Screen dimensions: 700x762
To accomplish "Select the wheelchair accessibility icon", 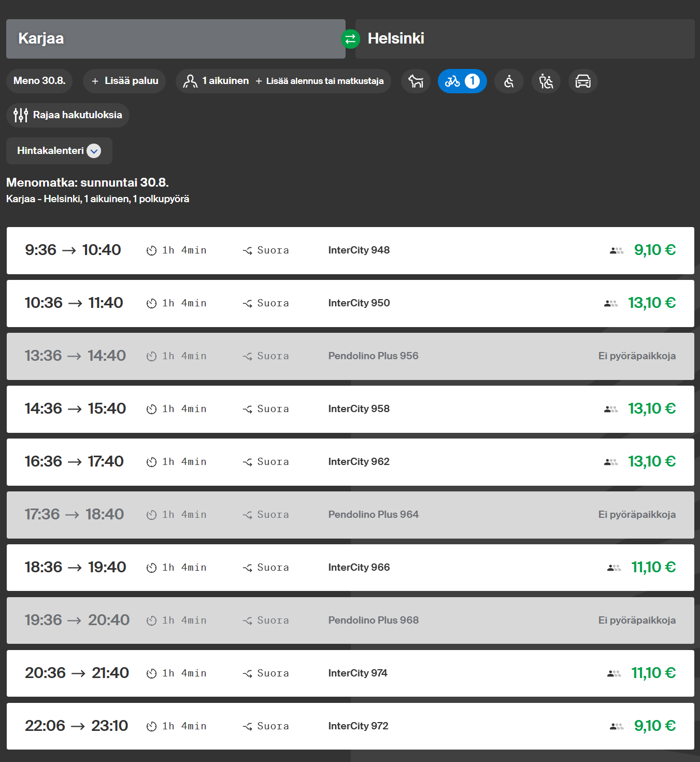I will [x=509, y=81].
